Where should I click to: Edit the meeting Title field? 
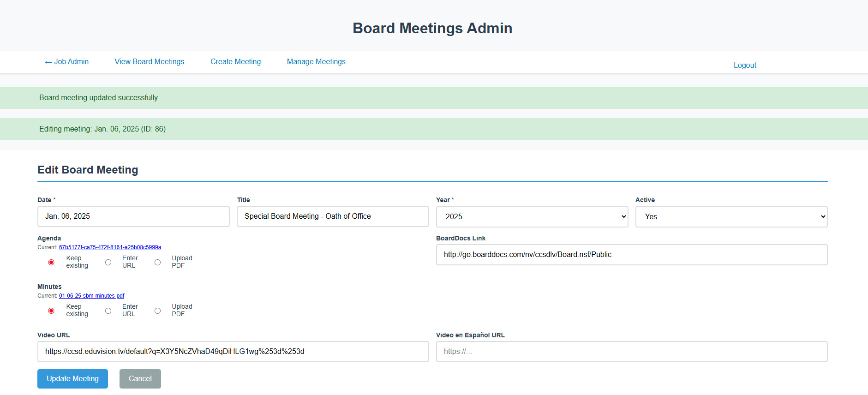[332, 216]
